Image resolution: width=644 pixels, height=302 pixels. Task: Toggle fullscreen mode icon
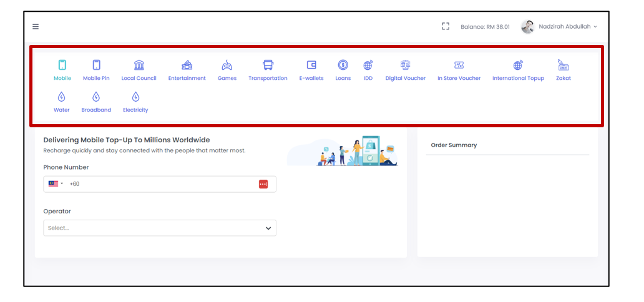(446, 26)
